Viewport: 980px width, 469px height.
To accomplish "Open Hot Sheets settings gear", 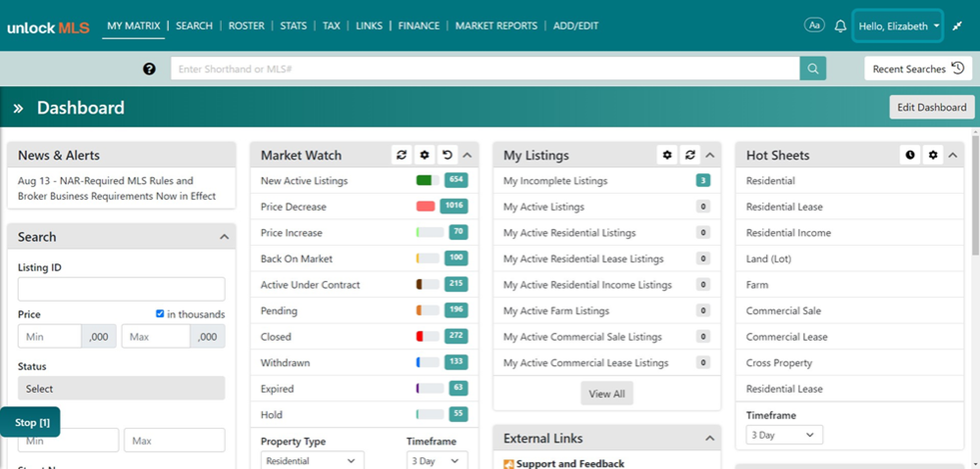I will click(x=933, y=155).
